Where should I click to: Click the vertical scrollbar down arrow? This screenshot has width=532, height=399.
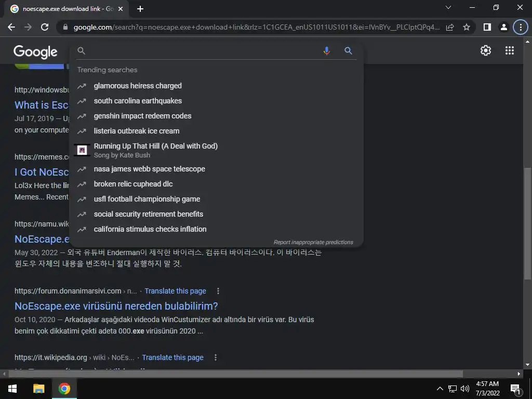527,365
